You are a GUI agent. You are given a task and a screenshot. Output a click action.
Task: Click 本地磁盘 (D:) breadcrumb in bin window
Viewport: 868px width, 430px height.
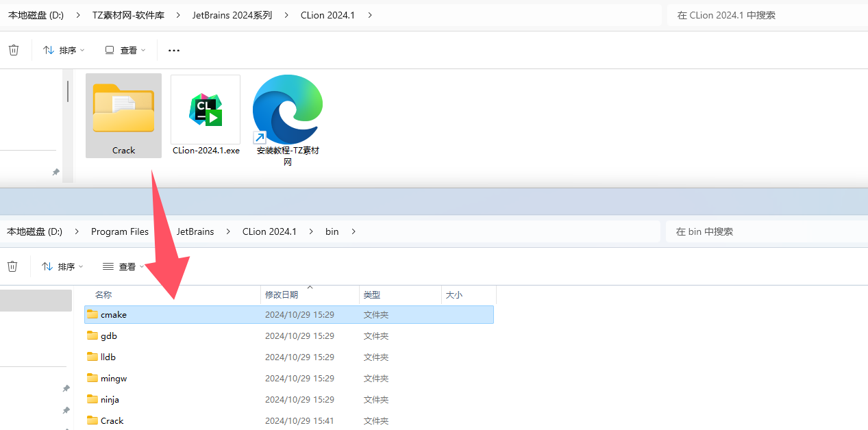(x=34, y=231)
